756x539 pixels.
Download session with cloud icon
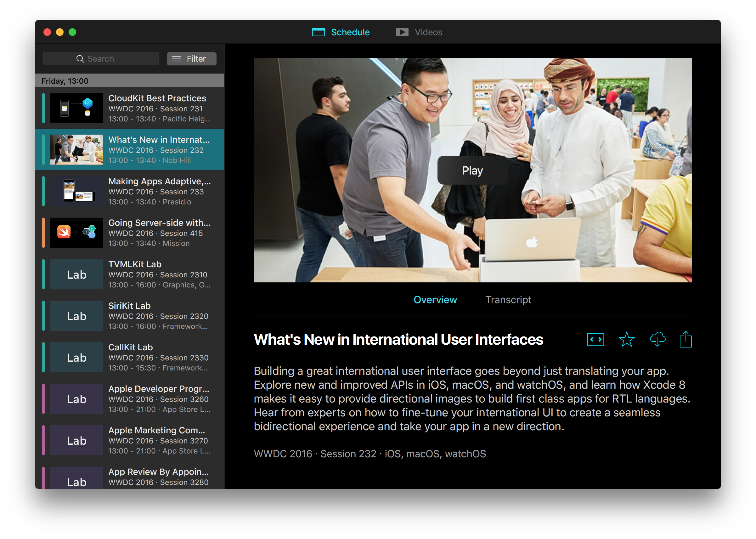[x=657, y=340]
